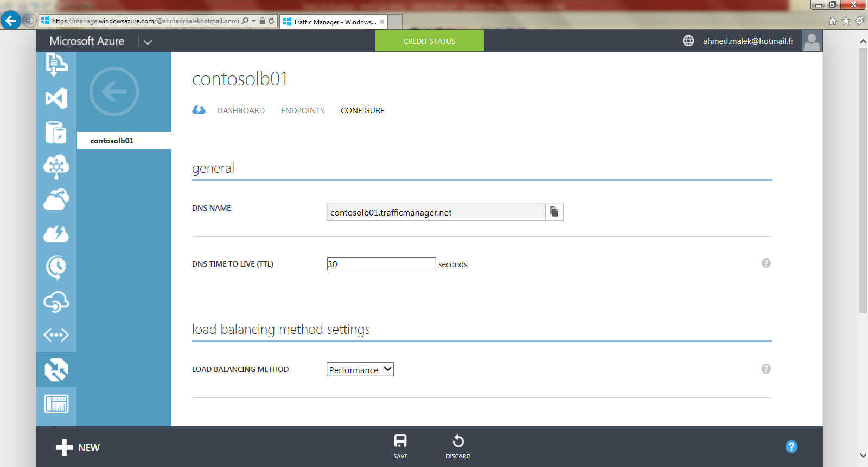Click the NEW plus button

[78, 447]
